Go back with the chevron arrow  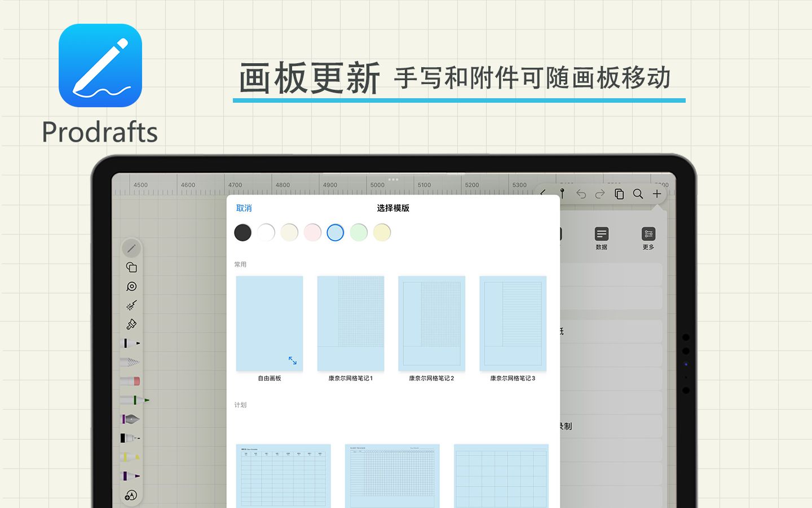pos(543,194)
